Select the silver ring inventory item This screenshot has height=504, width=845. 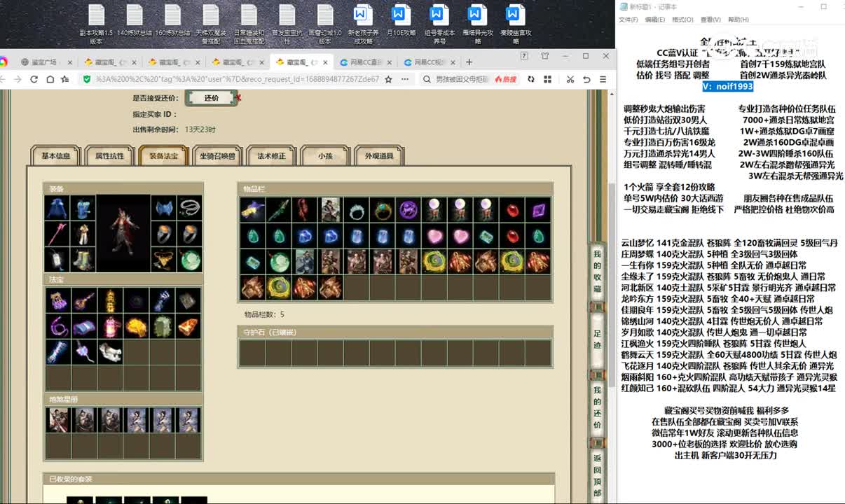click(356, 209)
